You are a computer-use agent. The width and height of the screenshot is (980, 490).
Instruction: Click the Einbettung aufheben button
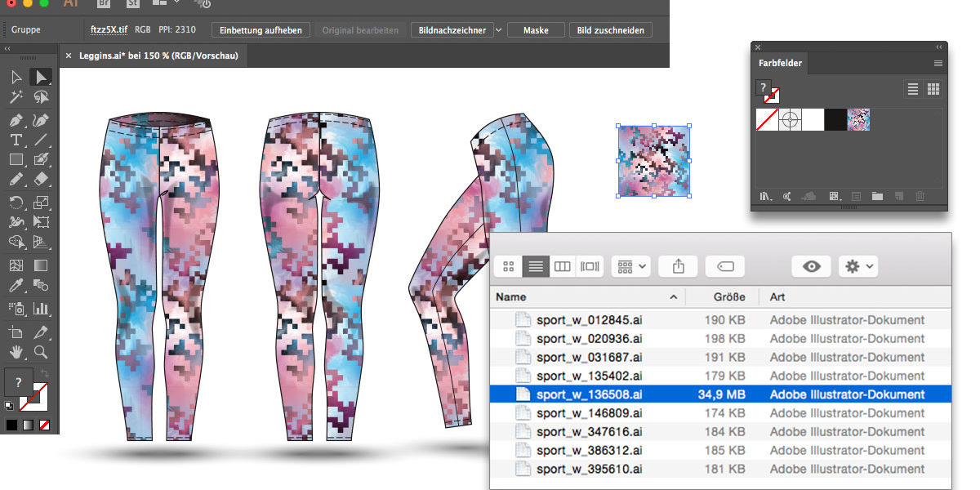[x=261, y=30]
